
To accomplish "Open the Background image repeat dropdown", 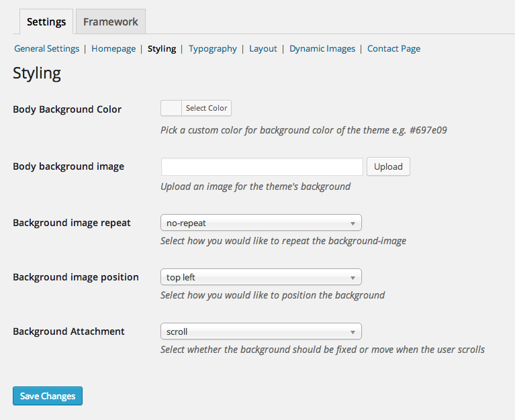I will (x=261, y=223).
